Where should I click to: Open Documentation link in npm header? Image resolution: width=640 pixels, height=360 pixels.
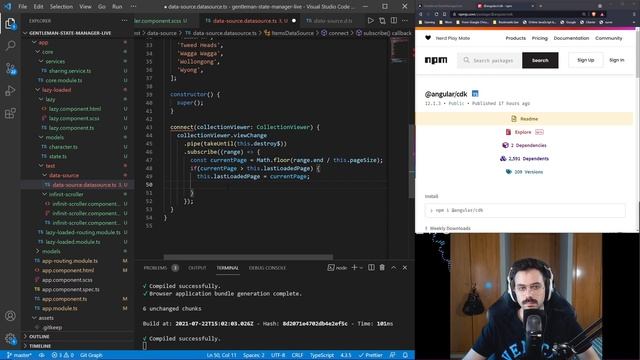click(571, 38)
